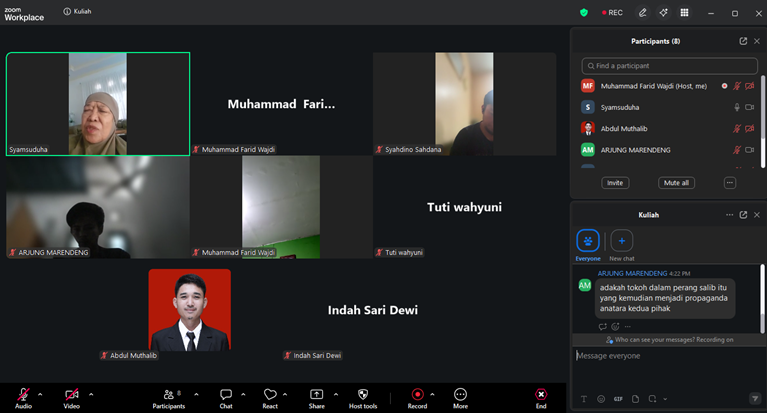Expand the Chat options arrow
The height and width of the screenshot is (413, 767).
pos(243,394)
